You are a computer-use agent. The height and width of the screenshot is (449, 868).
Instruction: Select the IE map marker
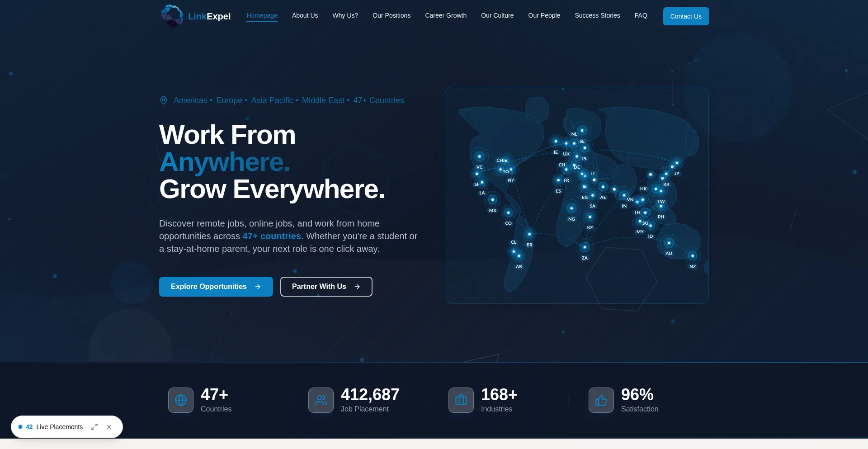click(x=556, y=142)
